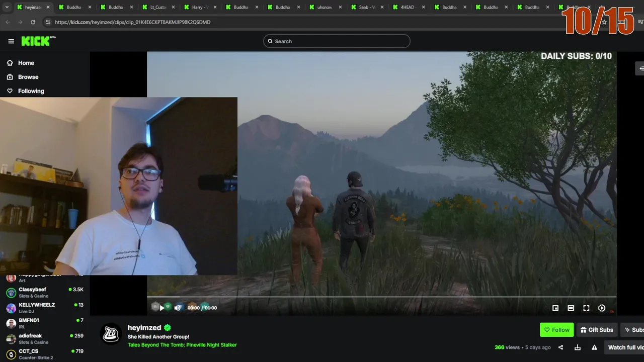Switch to the uhsnow browser tab
Image resolution: width=644 pixels, height=362 pixels.
(325, 8)
